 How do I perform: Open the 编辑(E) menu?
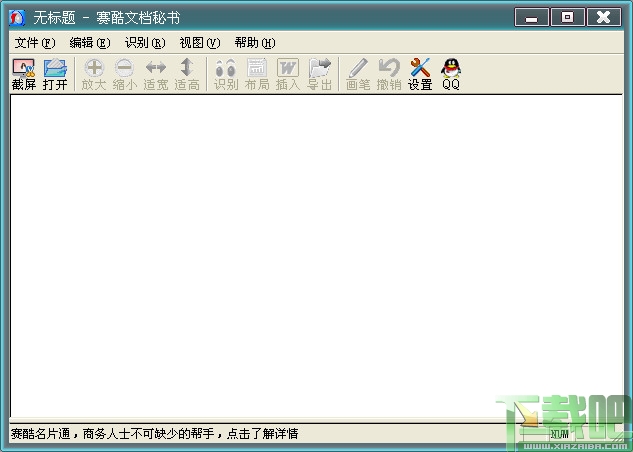pyautogui.click(x=90, y=42)
